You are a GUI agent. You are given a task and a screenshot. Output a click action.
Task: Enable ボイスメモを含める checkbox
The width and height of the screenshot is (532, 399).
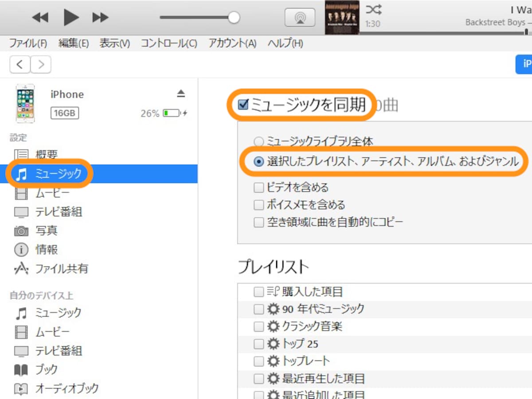258,205
